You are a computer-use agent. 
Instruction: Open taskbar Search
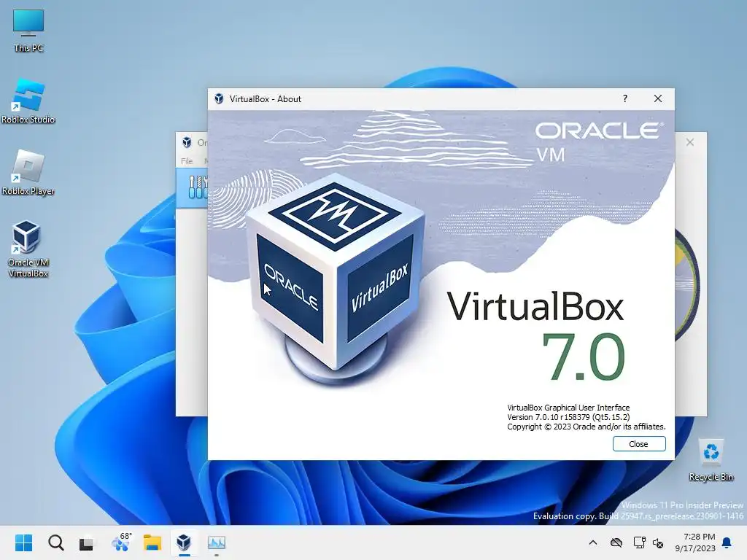pos(55,542)
